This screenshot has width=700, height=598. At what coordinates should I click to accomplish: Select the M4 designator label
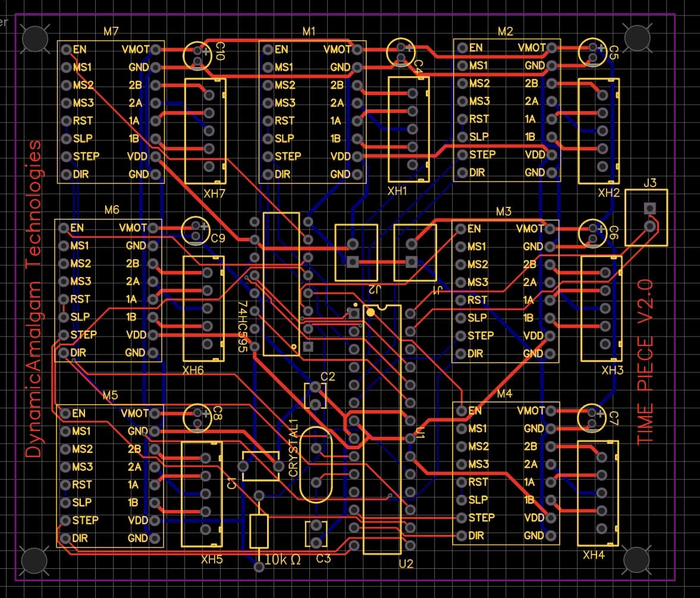(x=504, y=394)
